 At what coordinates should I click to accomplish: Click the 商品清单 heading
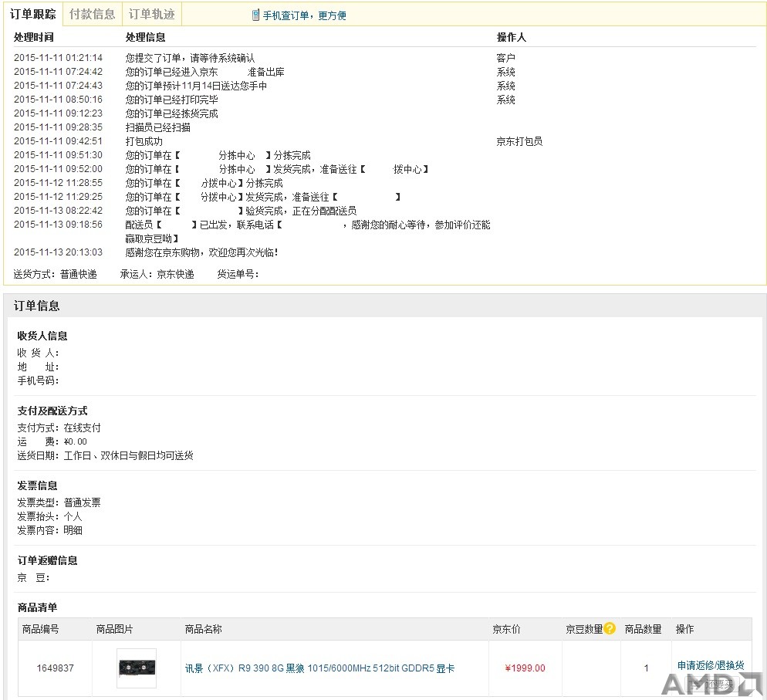click(37, 608)
